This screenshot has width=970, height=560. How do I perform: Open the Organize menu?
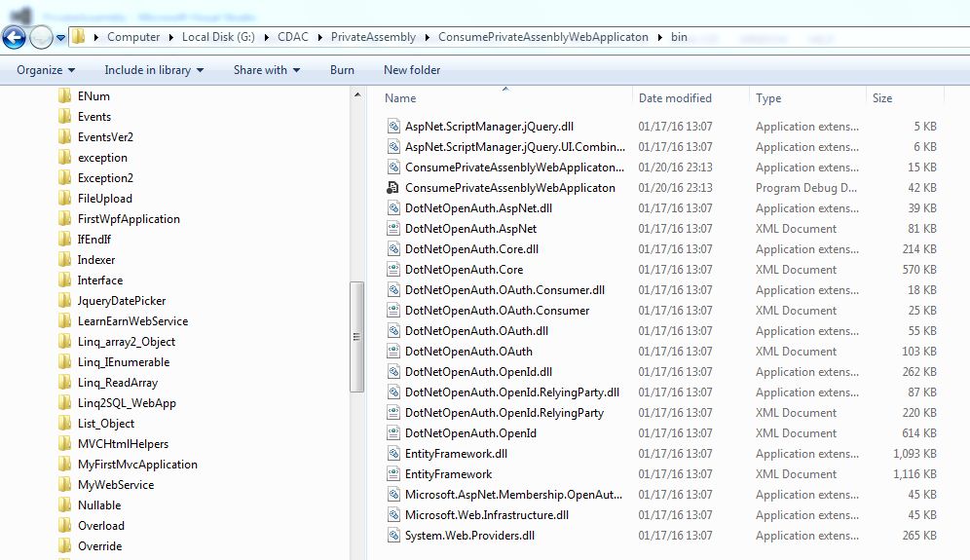(46, 70)
